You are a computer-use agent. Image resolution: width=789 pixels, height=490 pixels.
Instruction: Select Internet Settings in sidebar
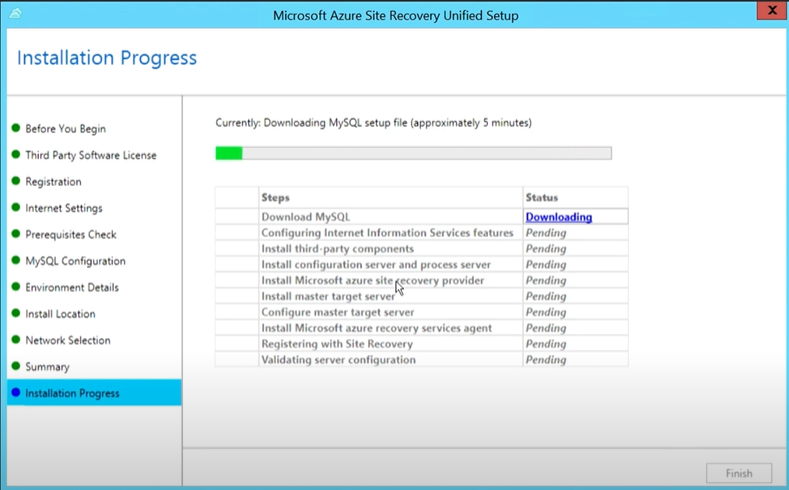click(63, 208)
